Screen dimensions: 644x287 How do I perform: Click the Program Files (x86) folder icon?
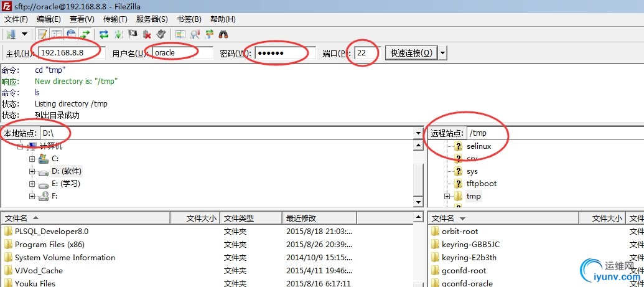[x=8, y=245]
